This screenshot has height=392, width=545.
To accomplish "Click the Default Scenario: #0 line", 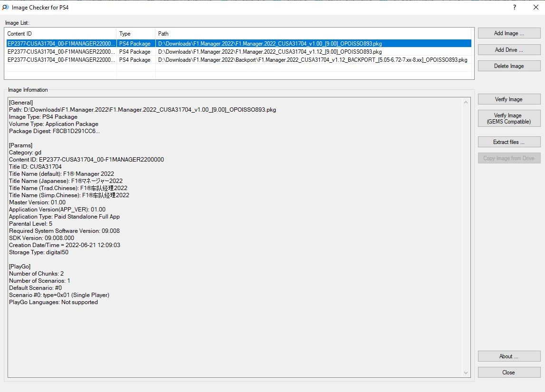I will click(36, 288).
